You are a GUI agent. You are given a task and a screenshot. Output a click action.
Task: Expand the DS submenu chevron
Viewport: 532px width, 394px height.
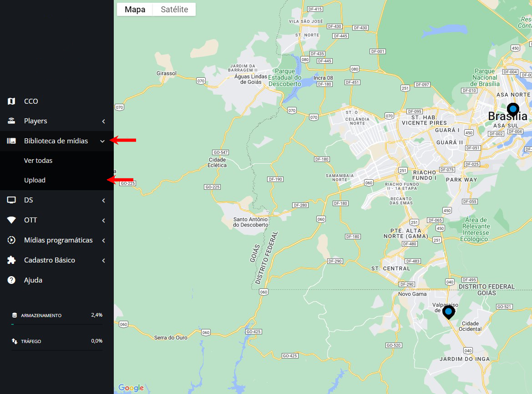click(x=103, y=200)
